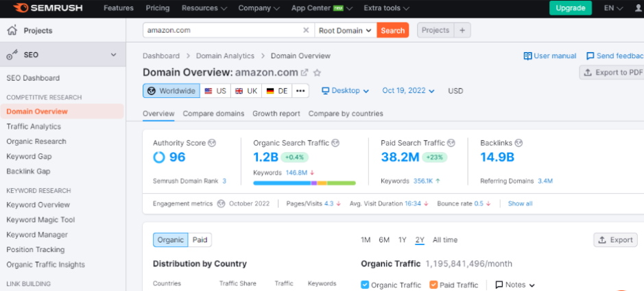Toggle the Paid Traffic checkbox

(433, 284)
